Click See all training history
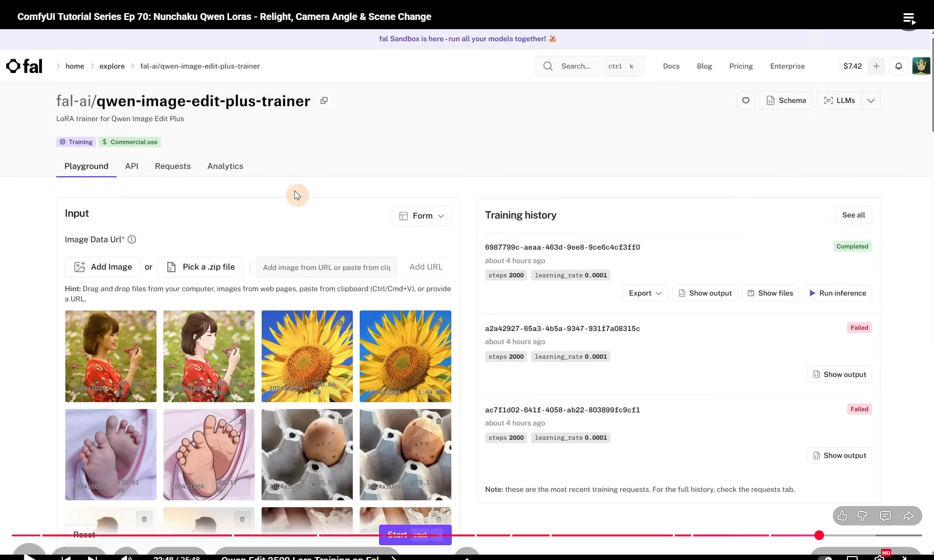The image size is (934, 560). (853, 215)
